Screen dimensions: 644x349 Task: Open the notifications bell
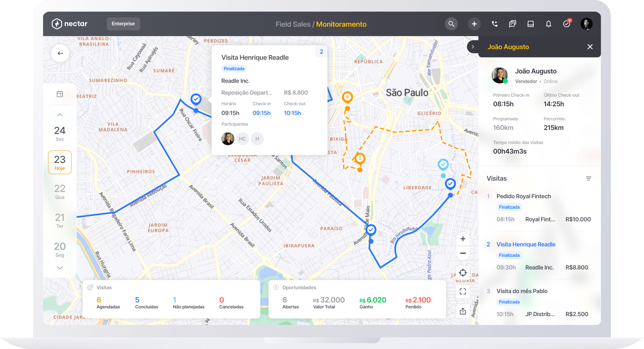549,24
